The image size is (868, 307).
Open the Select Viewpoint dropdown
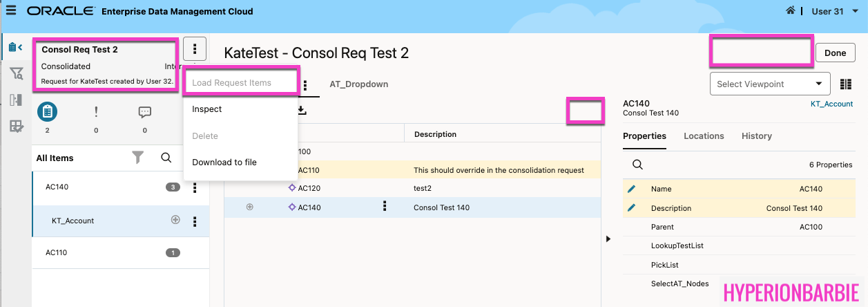click(x=770, y=84)
